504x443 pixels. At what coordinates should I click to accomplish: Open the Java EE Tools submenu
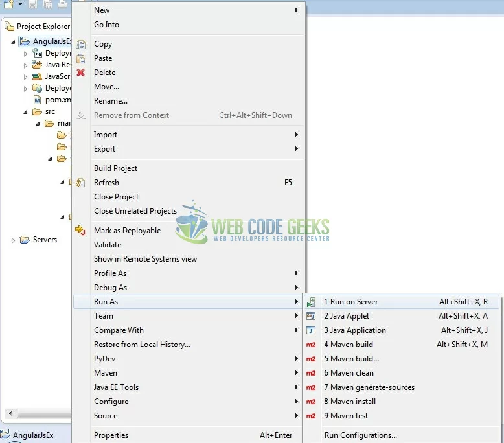189,387
